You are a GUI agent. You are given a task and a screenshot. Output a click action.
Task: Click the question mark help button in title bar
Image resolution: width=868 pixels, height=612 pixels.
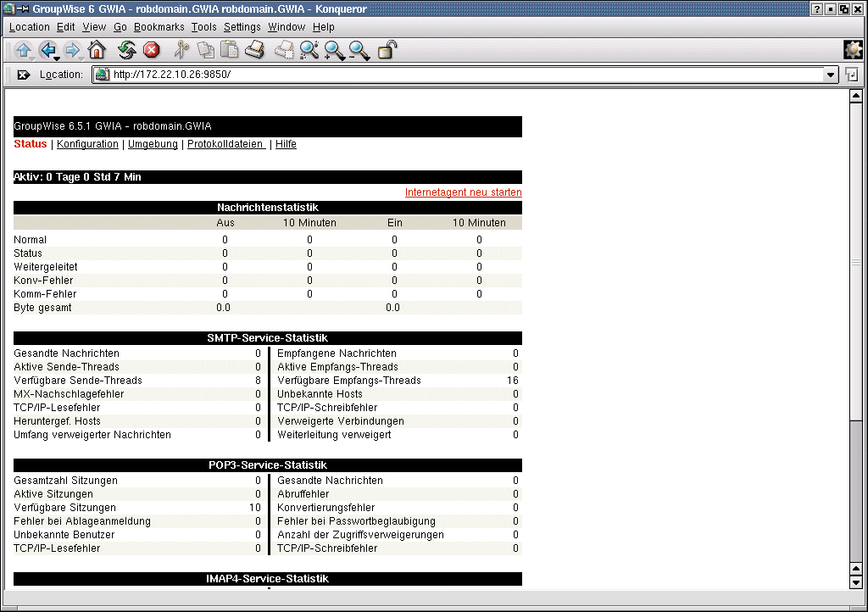816,8
